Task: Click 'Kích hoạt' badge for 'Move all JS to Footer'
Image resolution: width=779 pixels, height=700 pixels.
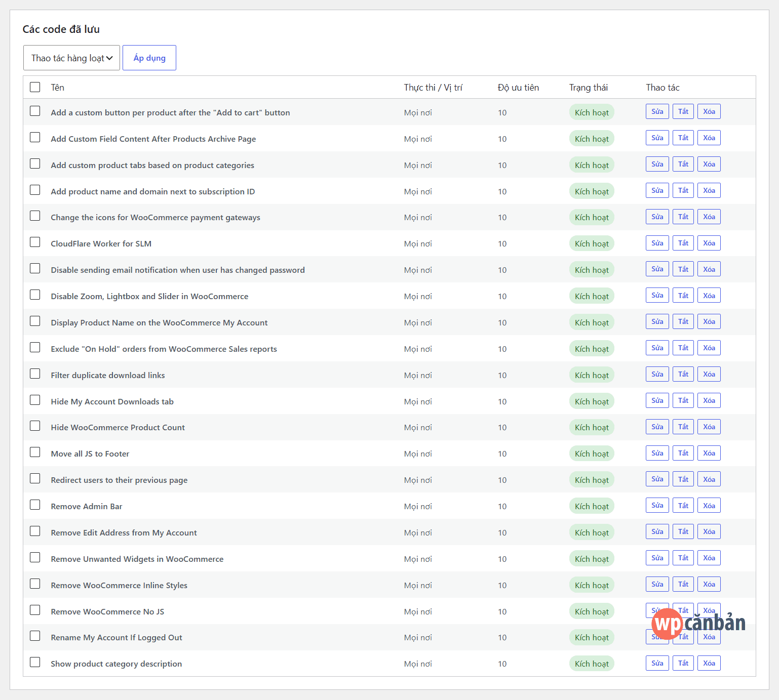Action: click(x=592, y=454)
